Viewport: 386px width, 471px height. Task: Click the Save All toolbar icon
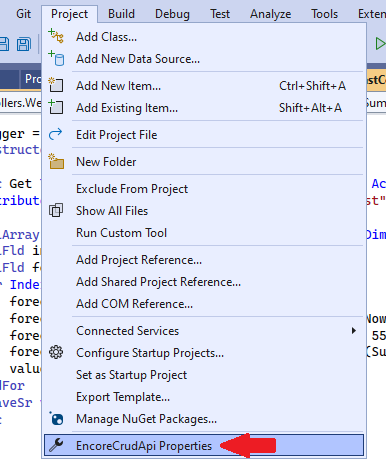24,44
